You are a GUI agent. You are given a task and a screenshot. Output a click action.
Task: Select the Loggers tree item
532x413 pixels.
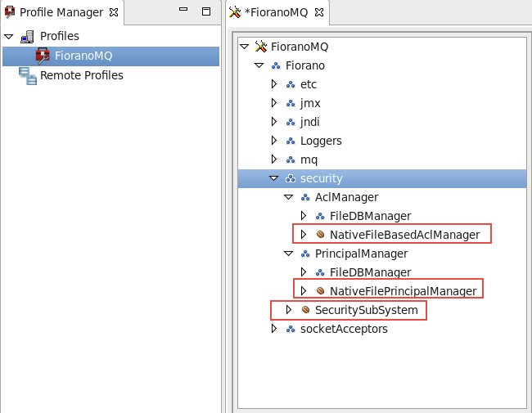[x=321, y=141]
